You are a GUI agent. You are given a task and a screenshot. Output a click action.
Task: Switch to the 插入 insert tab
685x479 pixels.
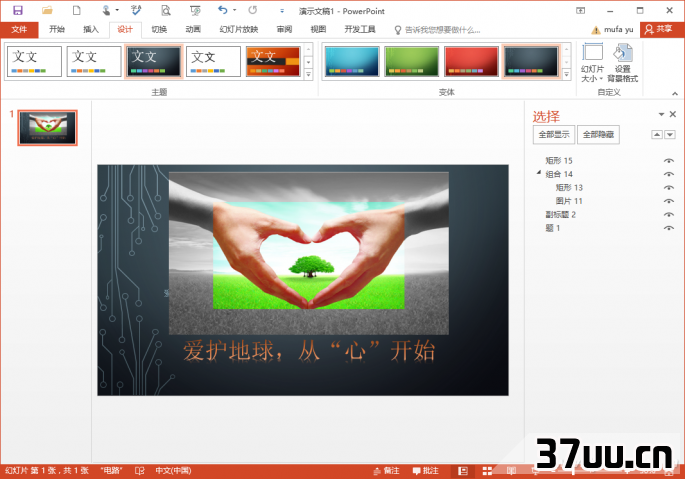coord(91,30)
